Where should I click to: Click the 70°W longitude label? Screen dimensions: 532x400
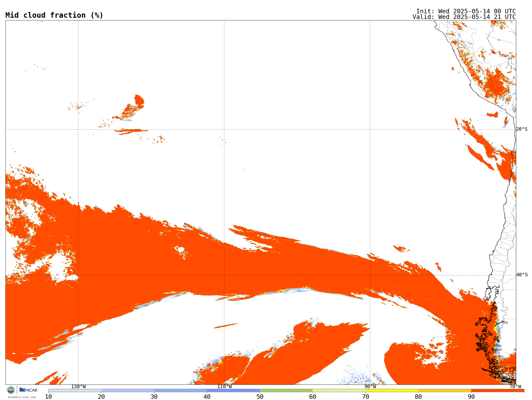pyautogui.click(x=515, y=387)
